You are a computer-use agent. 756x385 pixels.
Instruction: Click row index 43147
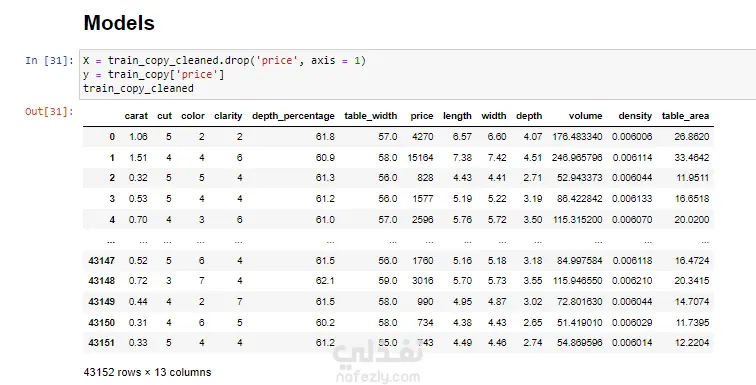[x=102, y=261]
